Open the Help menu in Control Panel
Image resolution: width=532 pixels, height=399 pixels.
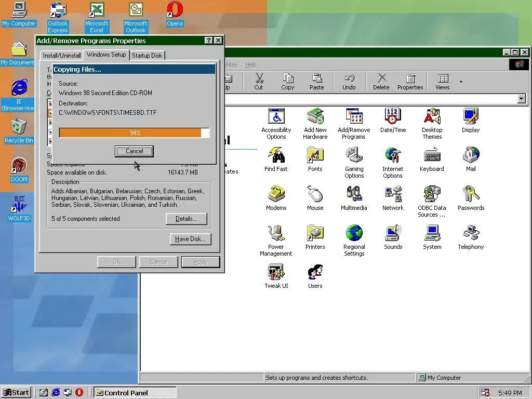click(251, 64)
